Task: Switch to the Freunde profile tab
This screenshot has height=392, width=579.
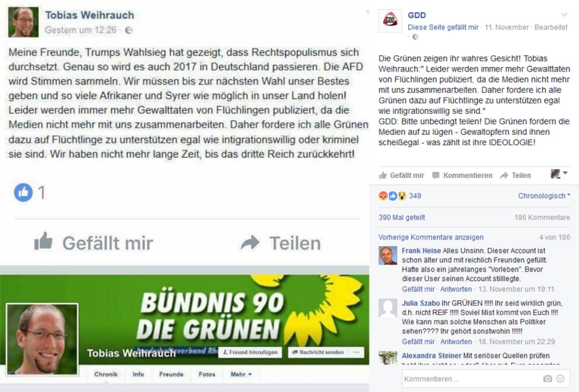Action: point(171,374)
